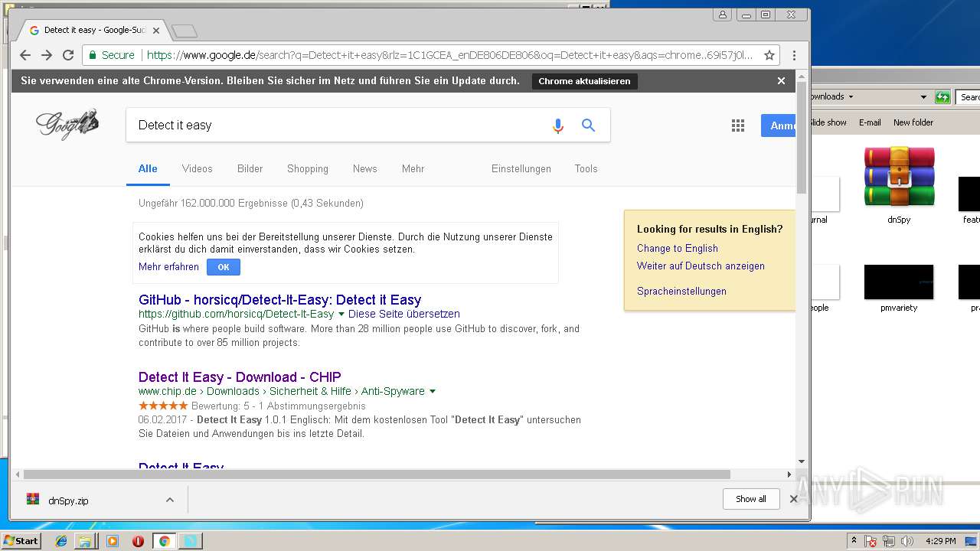This screenshot has width=980, height=551.
Task: Click Mehr erfahren link
Action: (168, 267)
